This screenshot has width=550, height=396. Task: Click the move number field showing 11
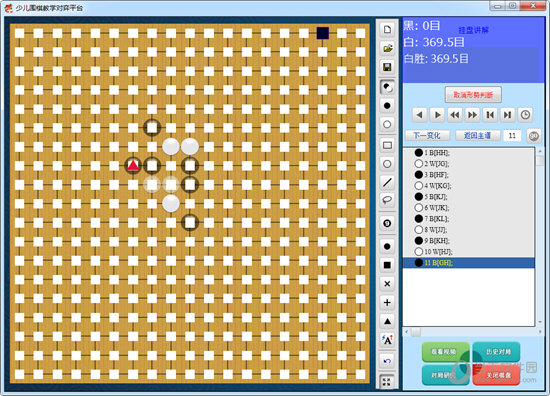point(512,135)
